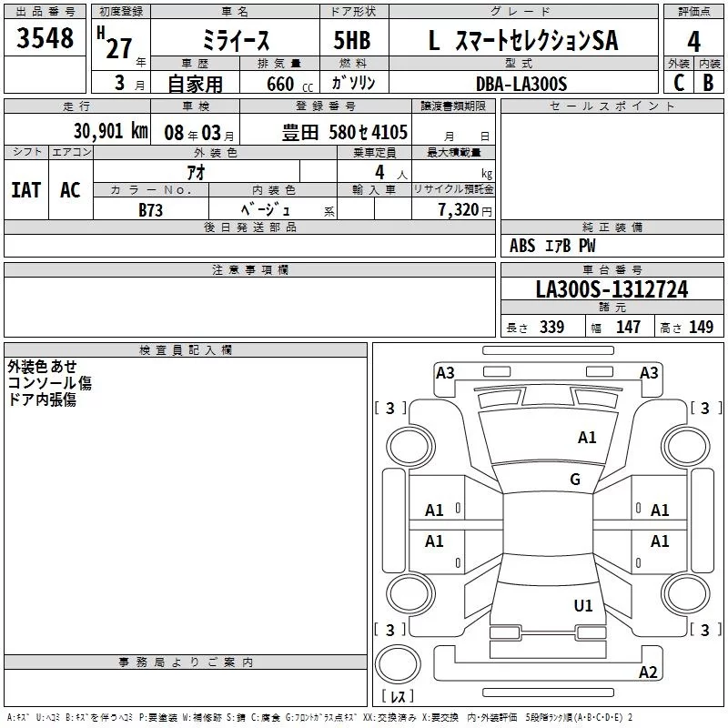Click the 輸入車 header
Viewport: 728px width, 728px height.
pos(374,190)
